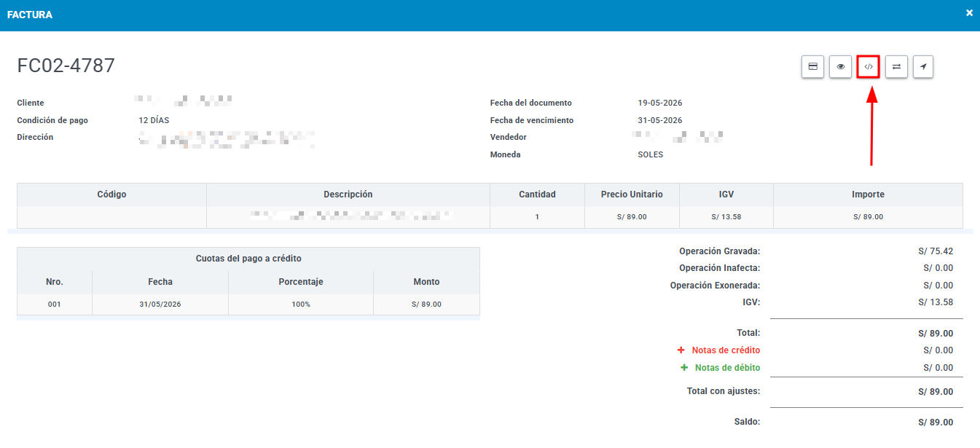Click the invoice number FC02-4787 heading
The image size is (980, 448).
[66, 66]
